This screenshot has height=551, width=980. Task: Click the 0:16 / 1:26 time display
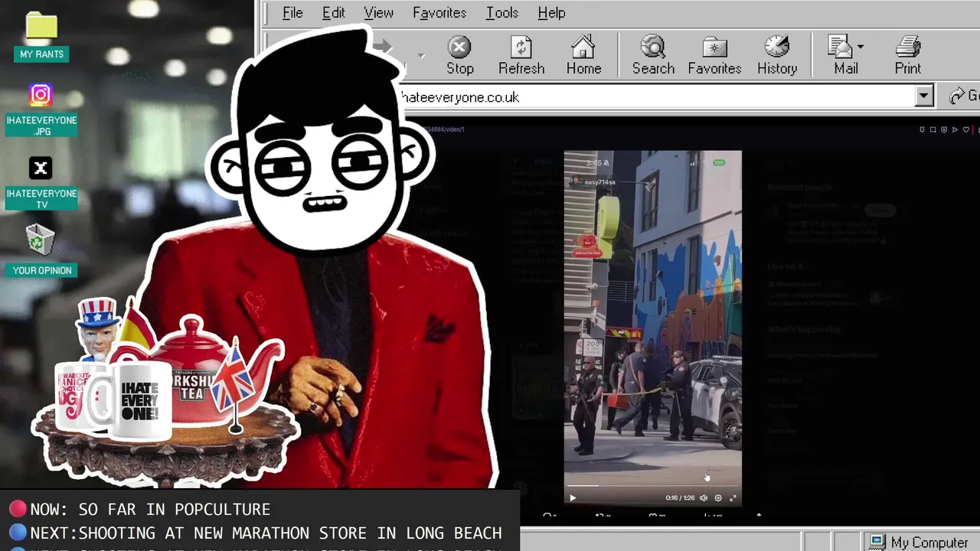(680, 498)
